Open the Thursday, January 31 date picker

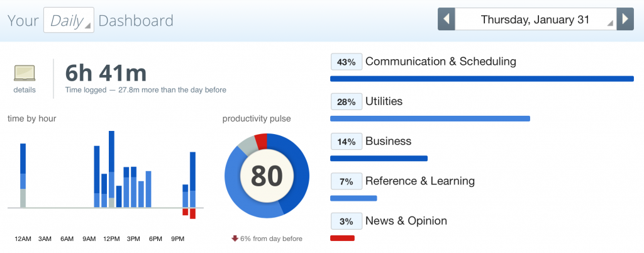[x=536, y=20]
